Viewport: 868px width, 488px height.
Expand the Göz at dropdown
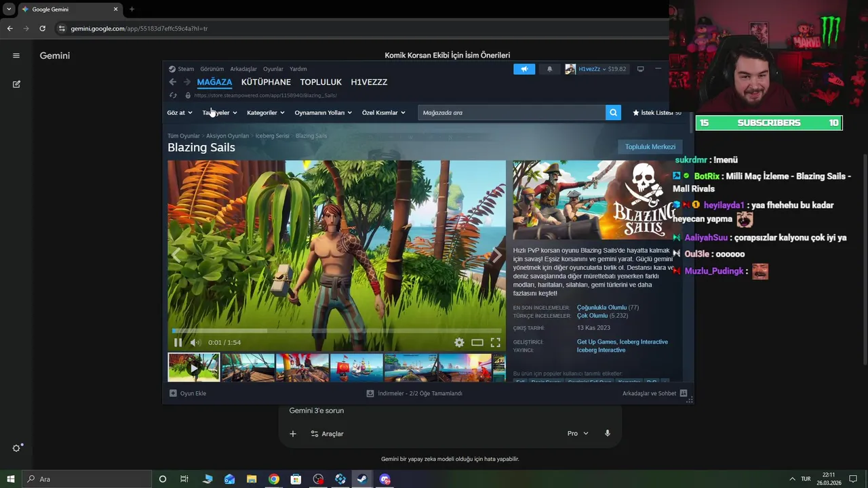click(x=180, y=113)
